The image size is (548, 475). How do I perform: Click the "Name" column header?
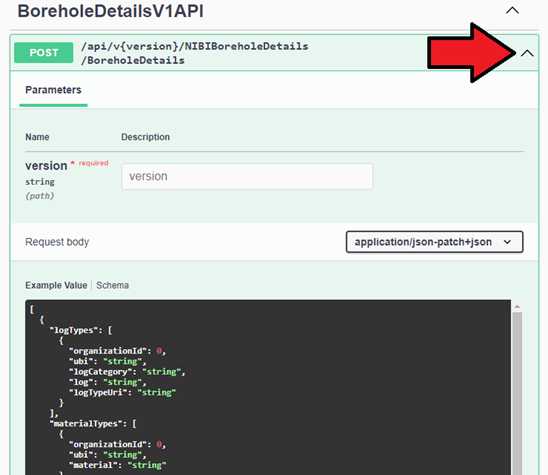click(37, 137)
